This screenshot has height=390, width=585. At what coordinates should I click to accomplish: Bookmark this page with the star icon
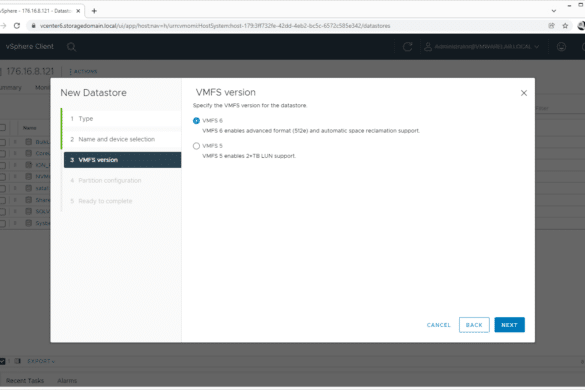(x=565, y=26)
